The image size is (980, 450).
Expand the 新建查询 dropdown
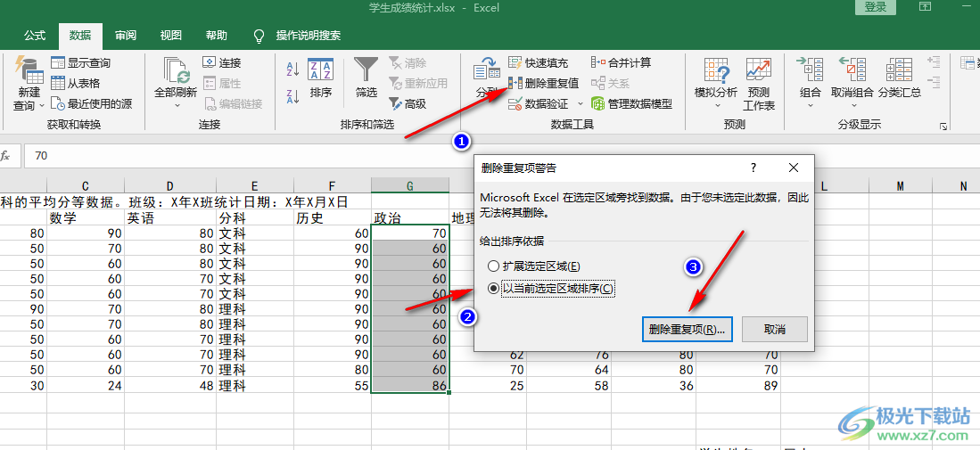tap(42, 106)
